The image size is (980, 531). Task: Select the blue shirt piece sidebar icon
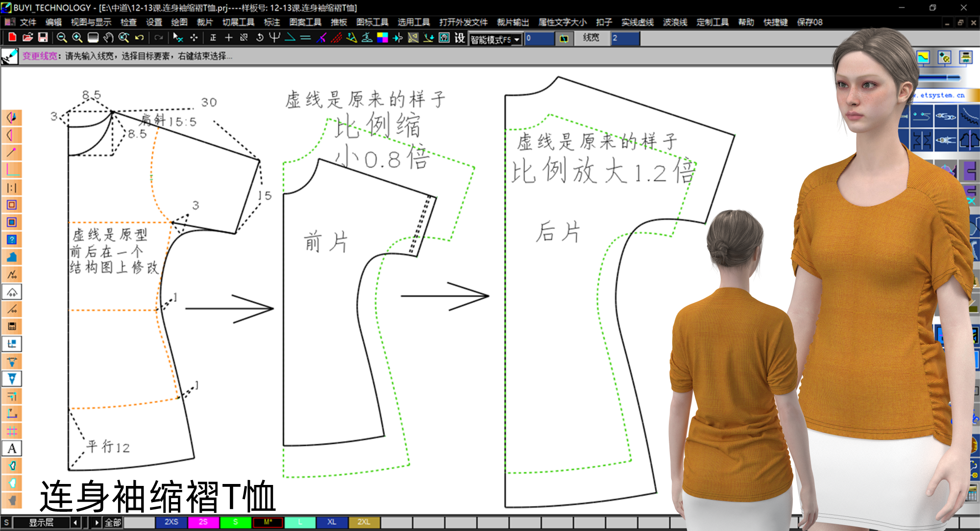click(x=12, y=257)
